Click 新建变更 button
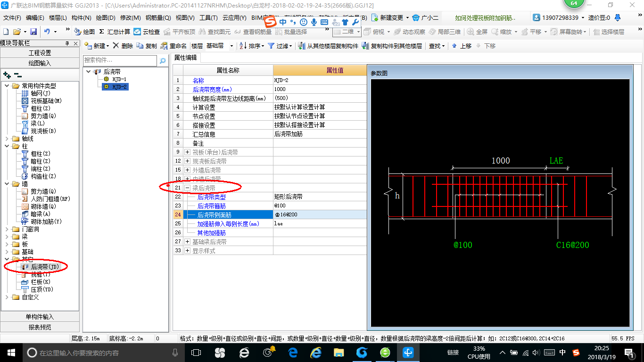 pyautogui.click(x=390, y=17)
